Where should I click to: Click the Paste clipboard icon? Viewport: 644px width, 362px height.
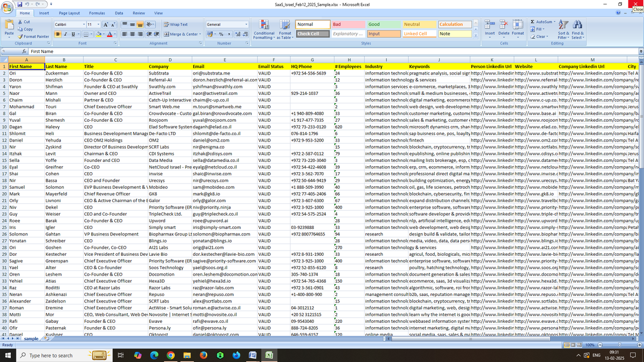click(x=9, y=25)
